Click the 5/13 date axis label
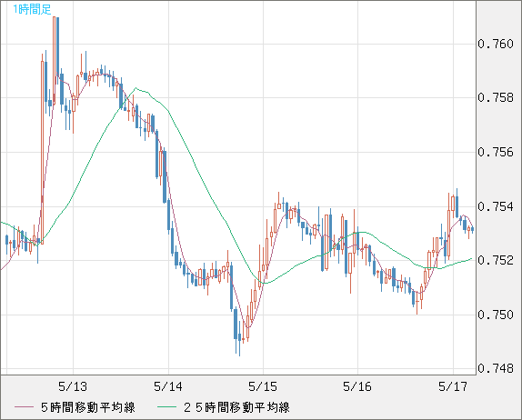522x420 pixels. coord(73,386)
